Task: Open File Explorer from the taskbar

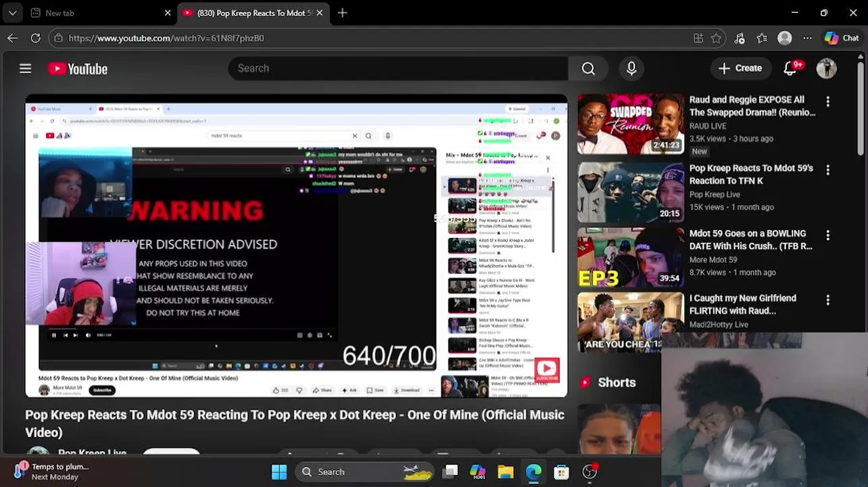Action: (506, 472)
